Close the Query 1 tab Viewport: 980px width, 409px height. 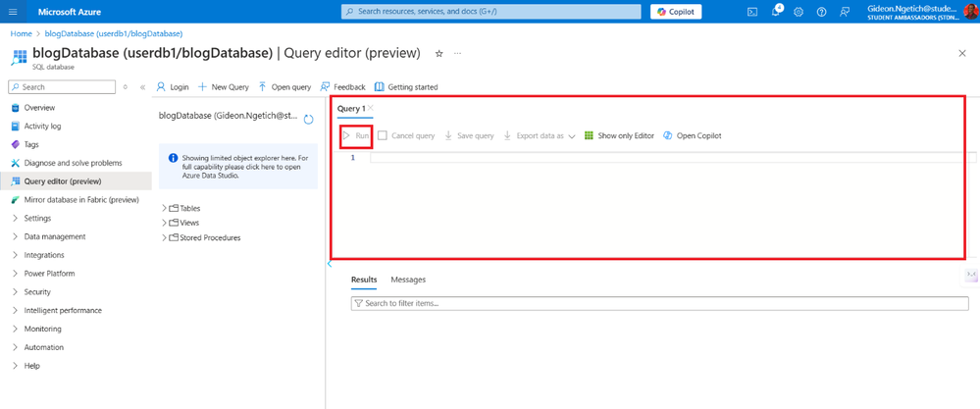[x=371, y=108]
